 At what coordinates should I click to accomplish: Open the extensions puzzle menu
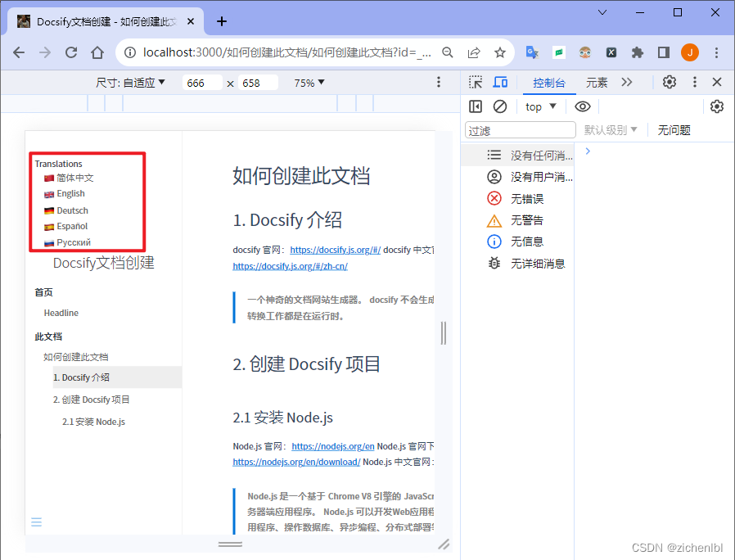(x=638, y=52)
